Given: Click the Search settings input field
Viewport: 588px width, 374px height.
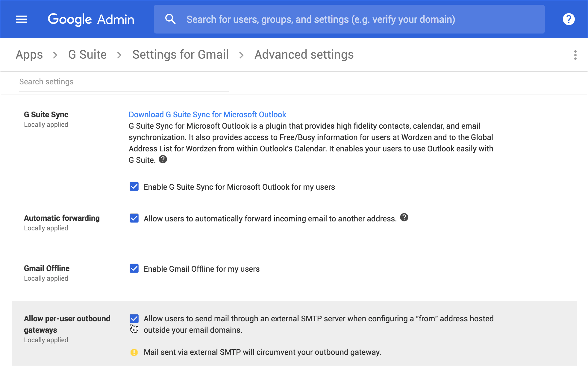Looking at the screenshot, I should pos(121,82).
